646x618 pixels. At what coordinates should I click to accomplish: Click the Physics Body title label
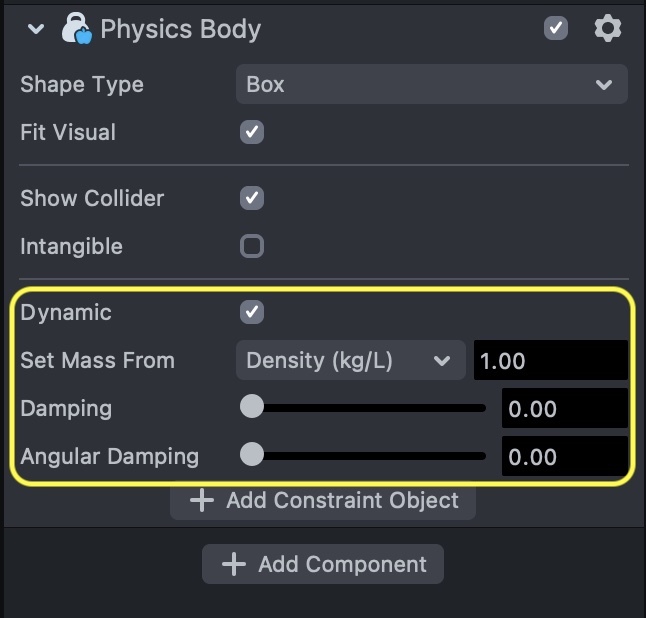[x=181, y=29]
